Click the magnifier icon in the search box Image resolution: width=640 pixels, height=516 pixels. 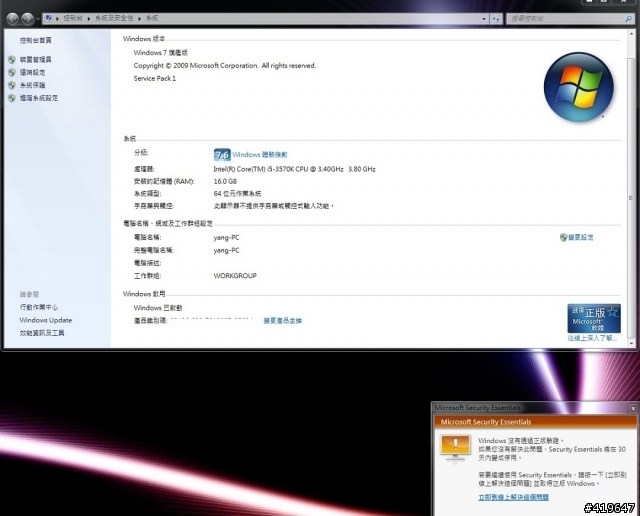pyautogui.click(x=628, y=19)
